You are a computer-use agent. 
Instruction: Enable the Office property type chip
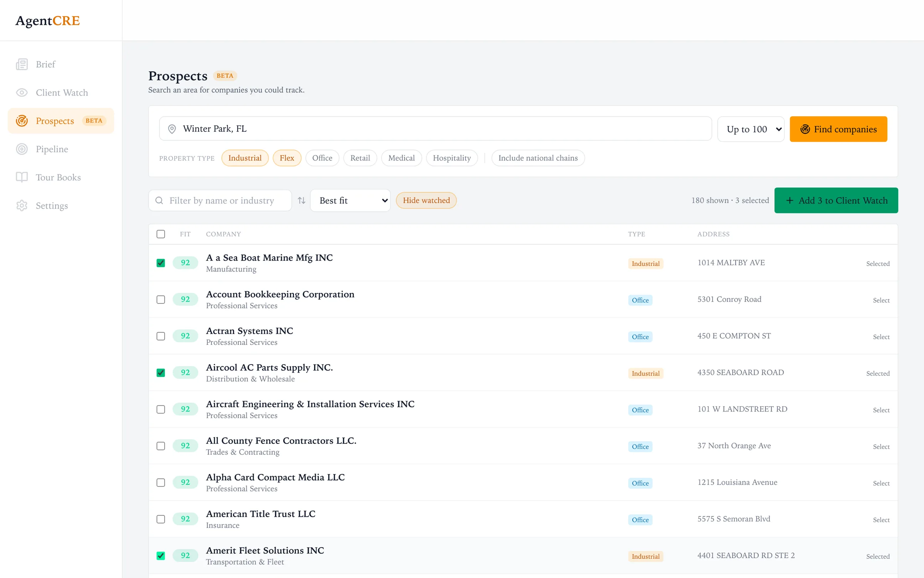click(322, 158)
